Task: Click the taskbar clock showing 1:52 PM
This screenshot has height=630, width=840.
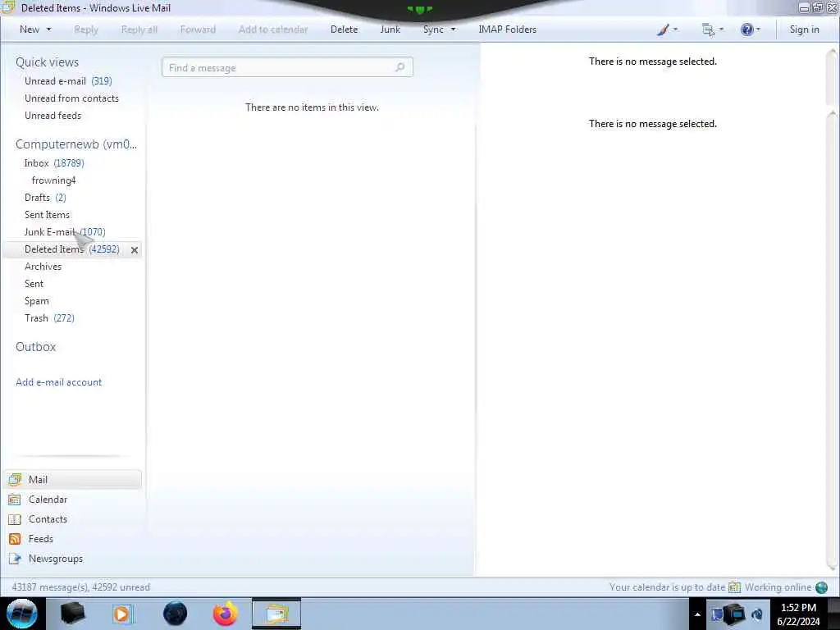Action: 798,614
